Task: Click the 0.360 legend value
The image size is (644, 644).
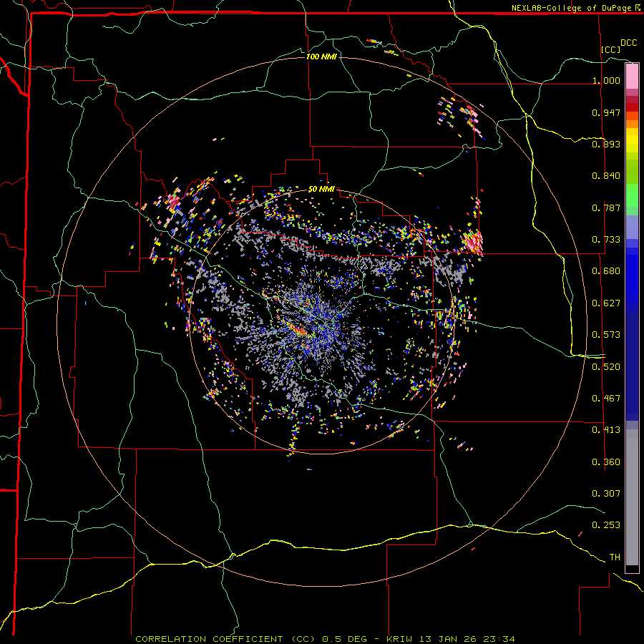Action: [x=606, y=462]
